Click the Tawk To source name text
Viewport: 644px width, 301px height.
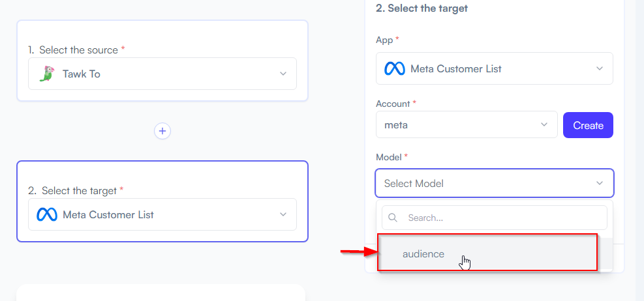(82, 74)
